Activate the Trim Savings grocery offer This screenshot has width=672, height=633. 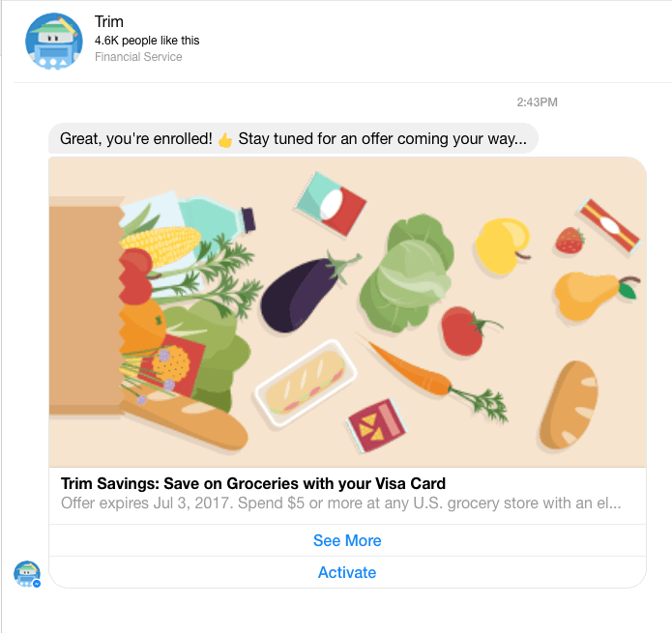347,572
